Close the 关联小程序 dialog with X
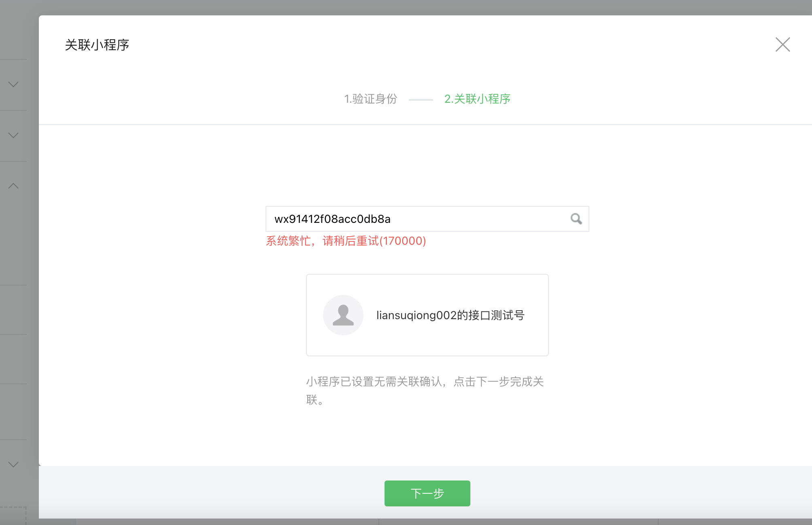Viewport: 812px width, 525px height. (x=782, y=44)
